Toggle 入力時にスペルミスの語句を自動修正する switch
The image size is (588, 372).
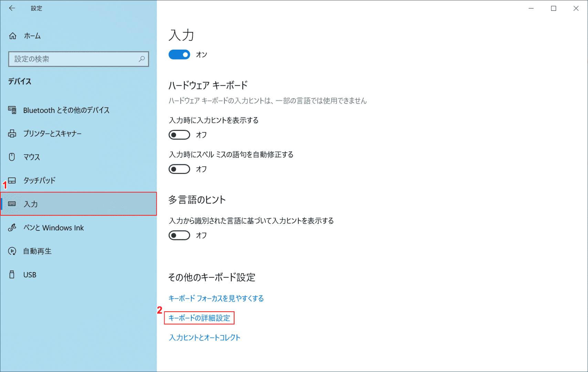(179, 169)
